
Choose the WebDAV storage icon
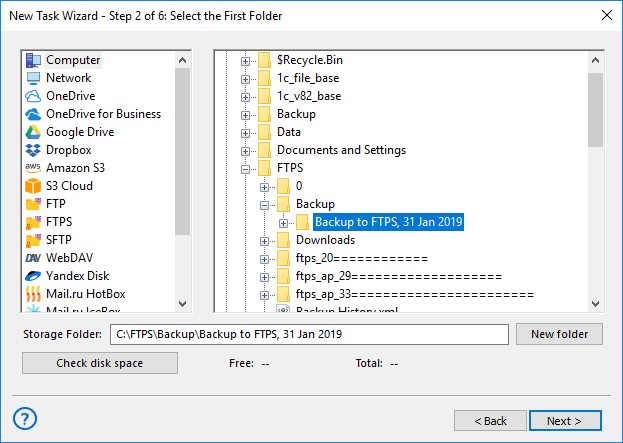point(33,258)
